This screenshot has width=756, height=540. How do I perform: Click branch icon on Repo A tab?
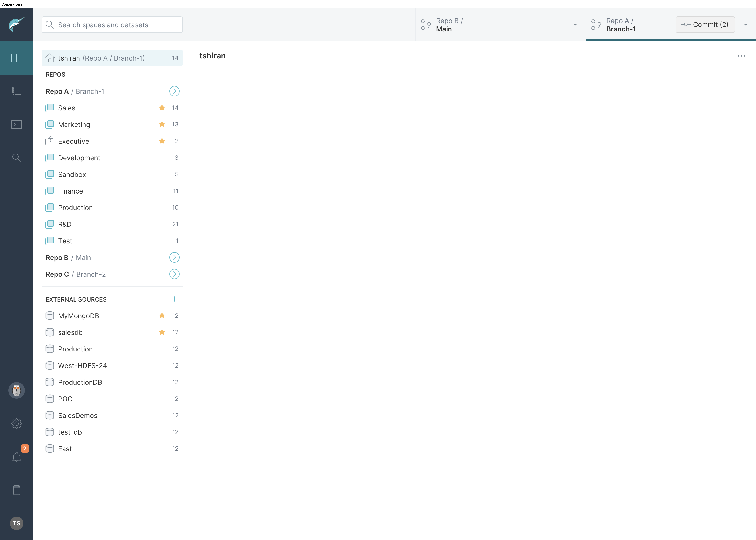[596, 25]
